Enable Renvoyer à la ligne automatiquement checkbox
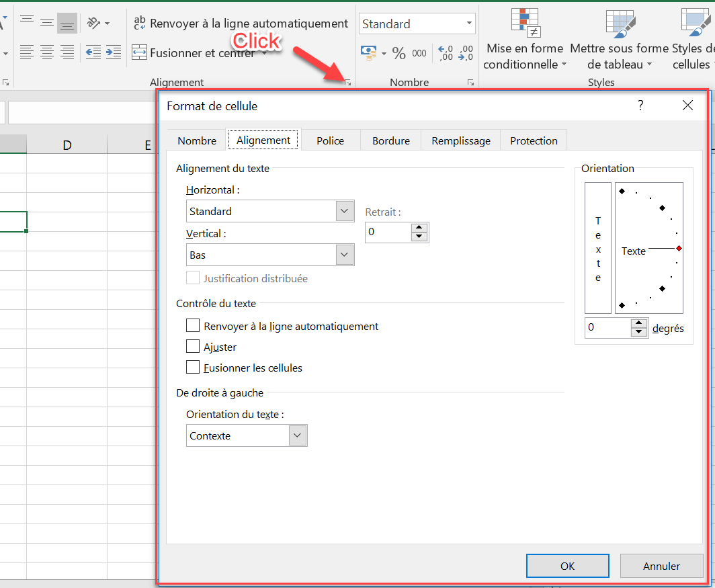The image size is (715, 588). (193, 326)
